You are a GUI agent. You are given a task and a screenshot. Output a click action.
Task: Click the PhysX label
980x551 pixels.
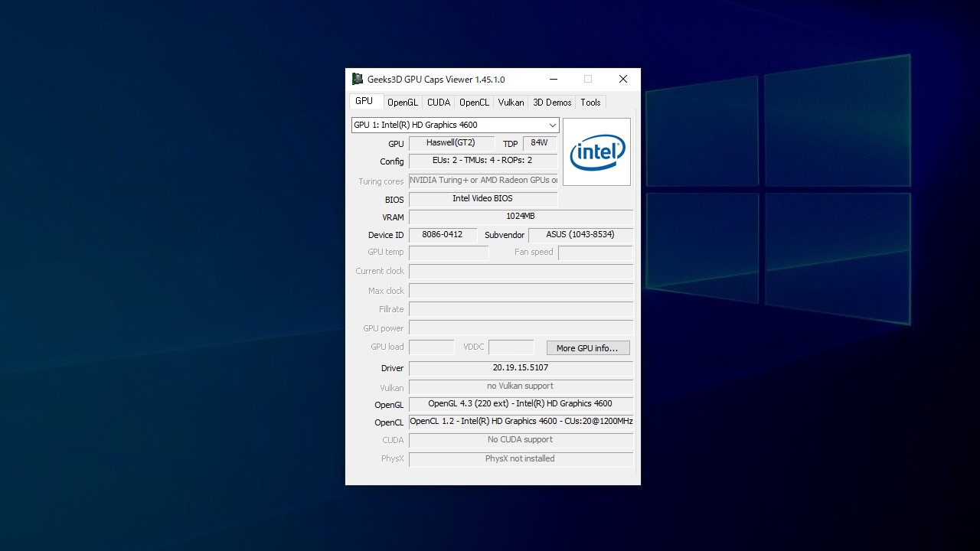[393, 459]
